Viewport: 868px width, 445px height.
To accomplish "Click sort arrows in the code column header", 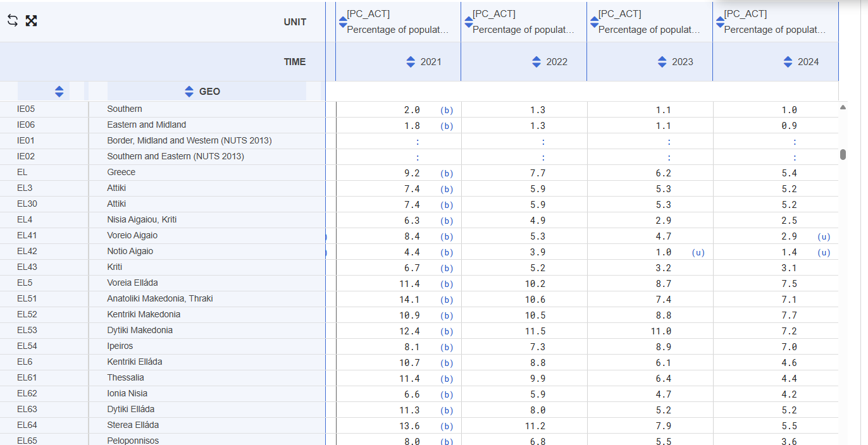I will coord(59,92).
